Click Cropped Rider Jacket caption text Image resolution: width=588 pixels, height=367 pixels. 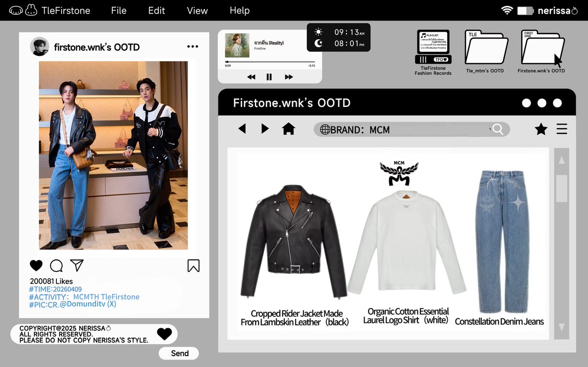(x=295, y=318)
